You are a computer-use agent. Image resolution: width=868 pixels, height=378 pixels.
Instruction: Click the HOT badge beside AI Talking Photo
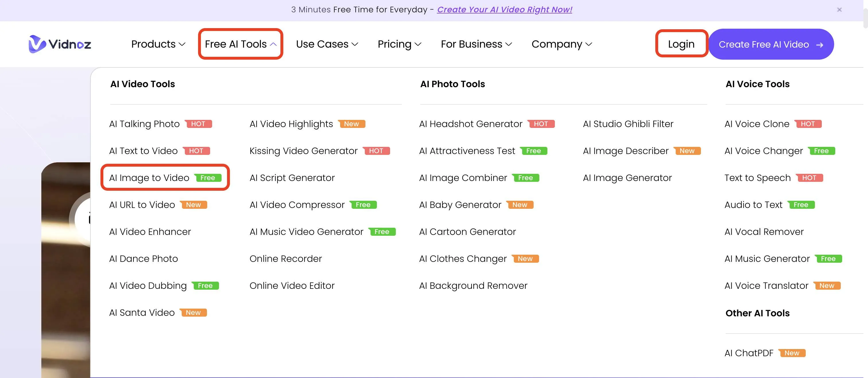point(198,124)
